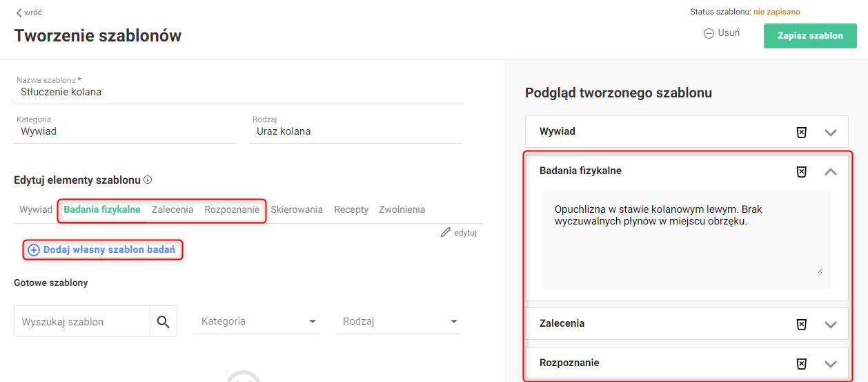Viewport: 868px width, 382px height.
Task: Click the 'Podgląd tworzonego szablonu' heading
Action: coord(618,93)
